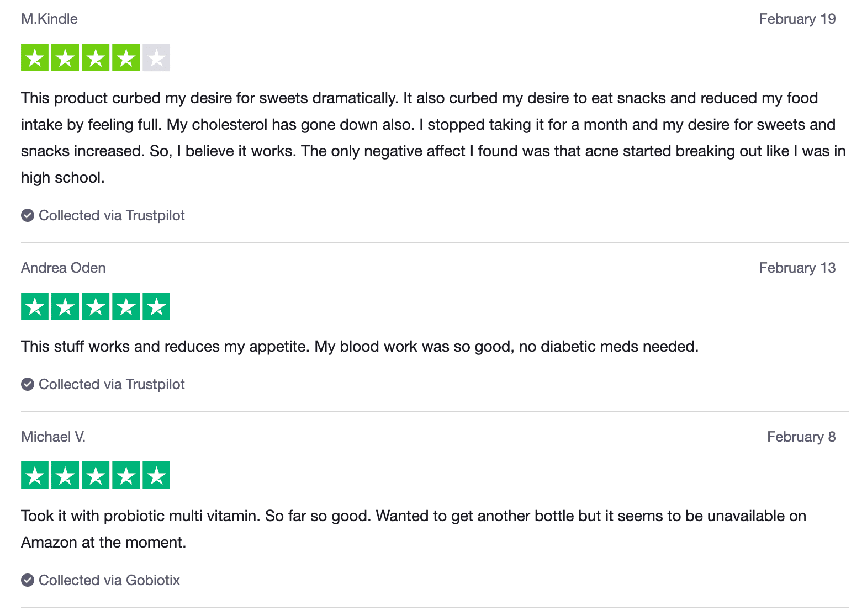The image size is (867, 616).
Task: Click the February 8 review date
Action: pos(801,437)
